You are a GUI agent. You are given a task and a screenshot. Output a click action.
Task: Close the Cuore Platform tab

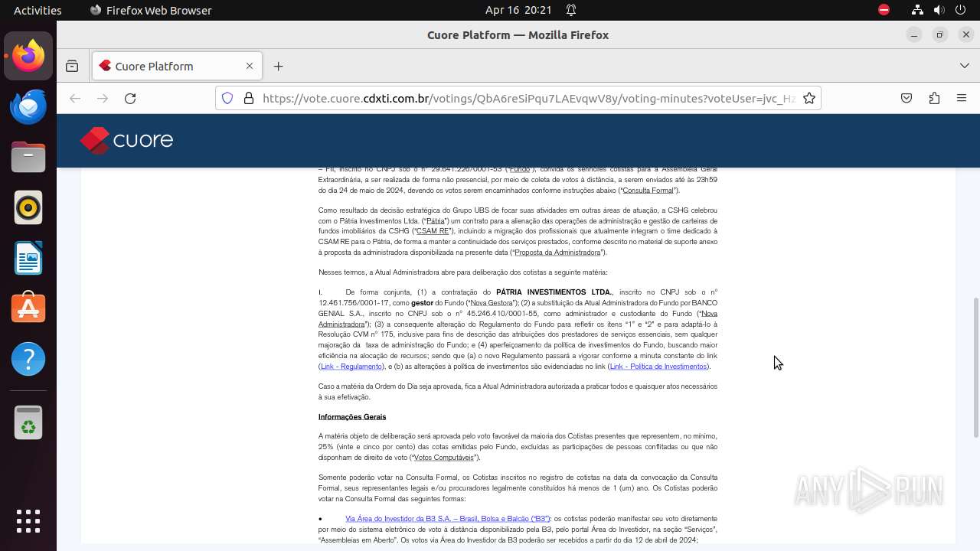tap(249, 66)
